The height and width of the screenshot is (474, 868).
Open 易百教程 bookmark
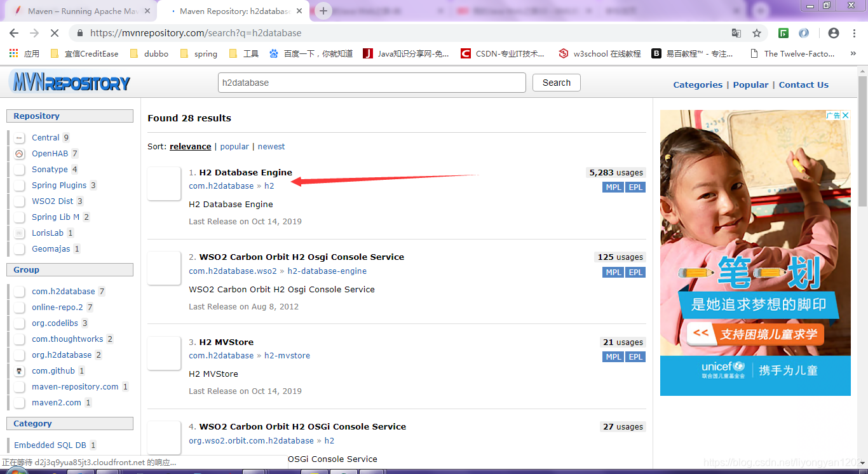(x=693, y=54)
